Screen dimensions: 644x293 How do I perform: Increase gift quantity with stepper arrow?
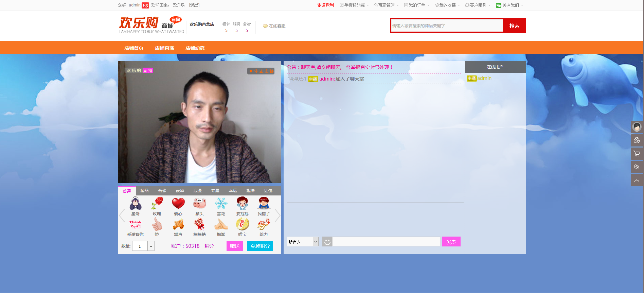[151, 246]
